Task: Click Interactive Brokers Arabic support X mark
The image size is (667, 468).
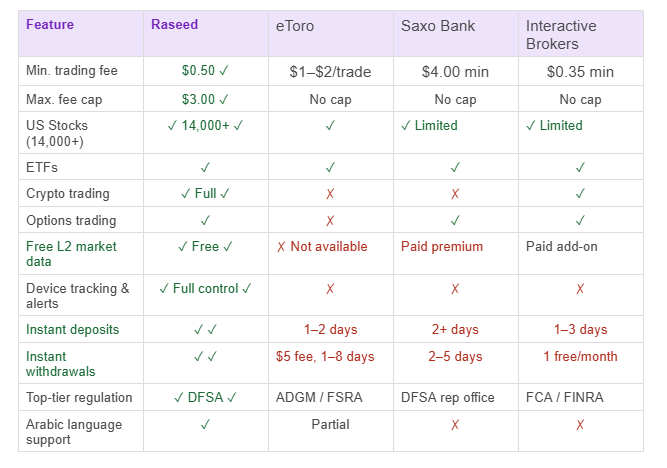Action: point(580,425)
